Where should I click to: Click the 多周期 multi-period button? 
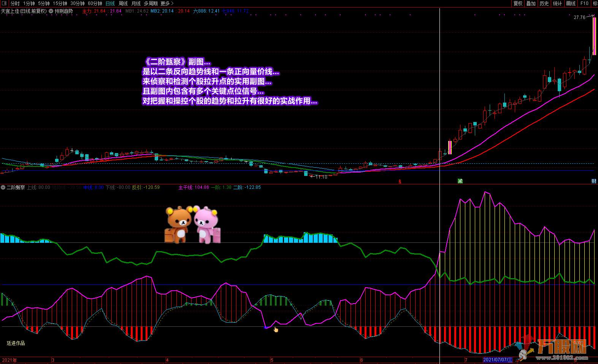click(x=151, y=3)
